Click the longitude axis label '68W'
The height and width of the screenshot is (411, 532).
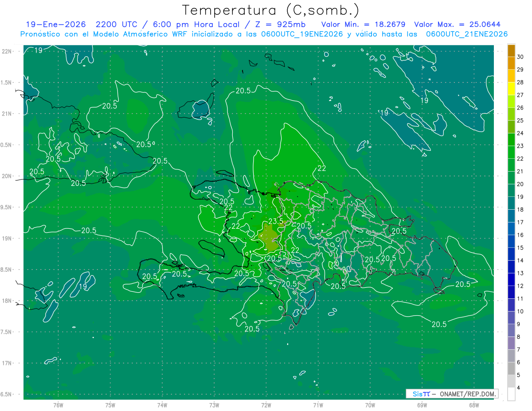(473, 405)
